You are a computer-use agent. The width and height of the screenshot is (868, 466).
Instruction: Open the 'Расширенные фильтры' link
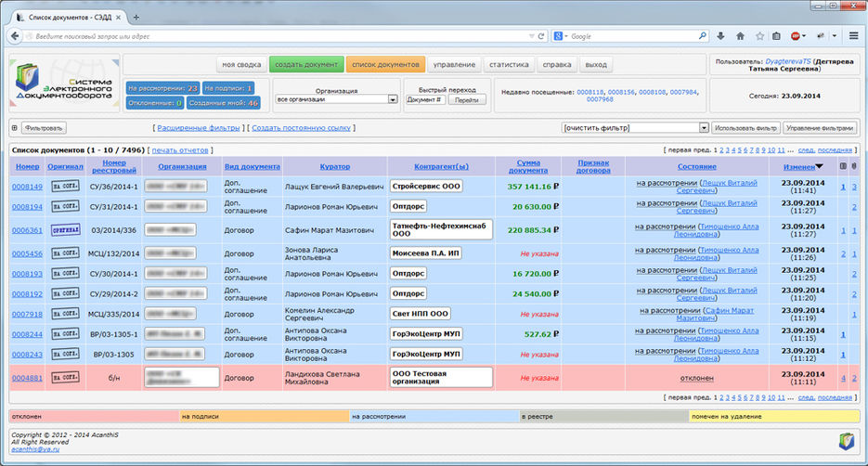click(x=199, y=128)
